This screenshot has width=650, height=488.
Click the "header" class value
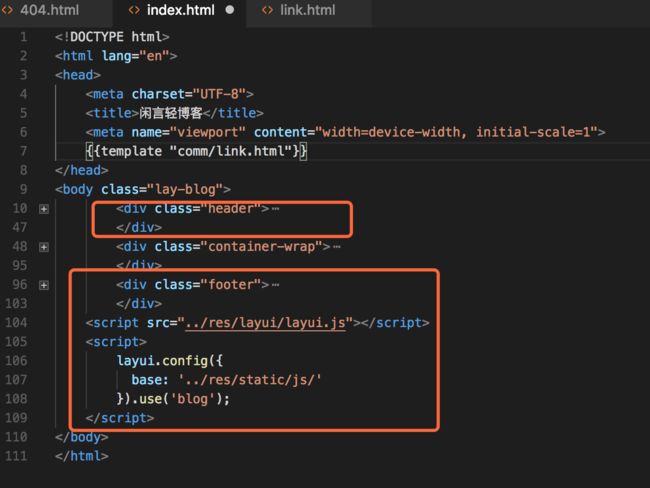(230, 209)
